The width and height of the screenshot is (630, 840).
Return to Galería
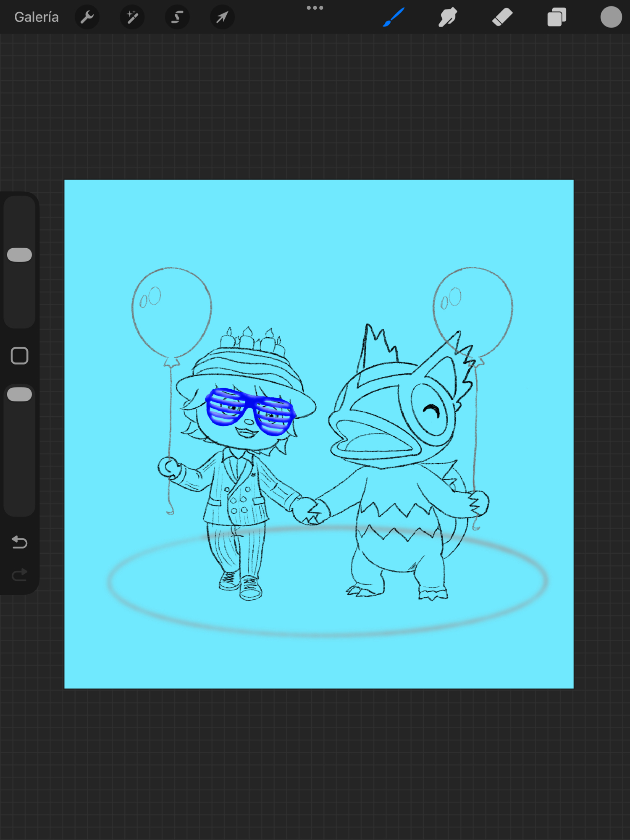(x=37, y=17)
